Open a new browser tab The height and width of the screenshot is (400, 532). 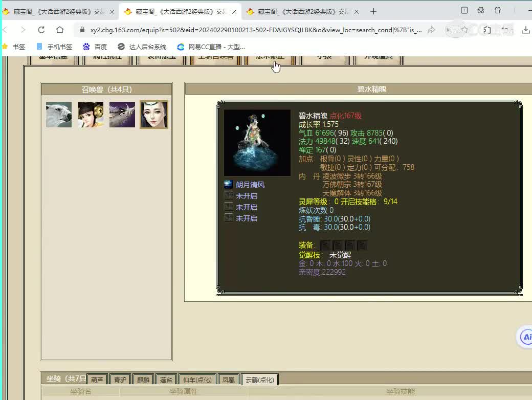(x=373, y=12)
